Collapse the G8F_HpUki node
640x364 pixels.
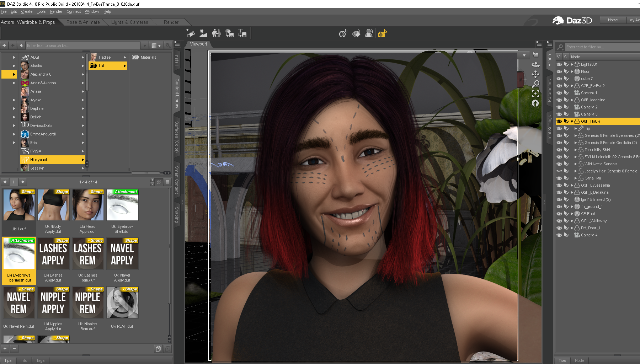(572, 121)
